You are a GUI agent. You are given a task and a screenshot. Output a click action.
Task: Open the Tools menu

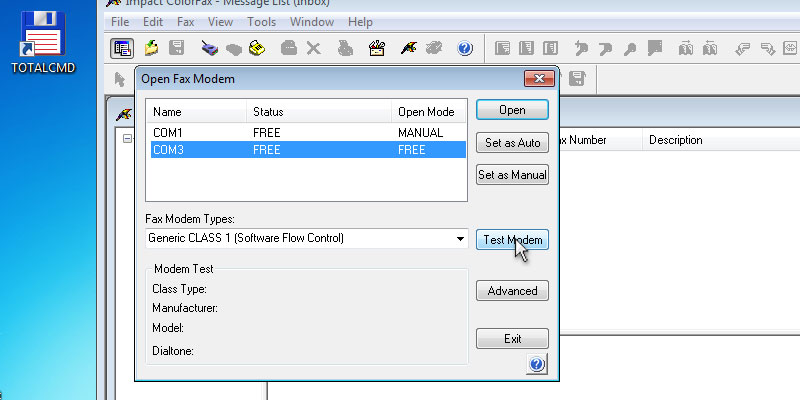tap(261, 22)
